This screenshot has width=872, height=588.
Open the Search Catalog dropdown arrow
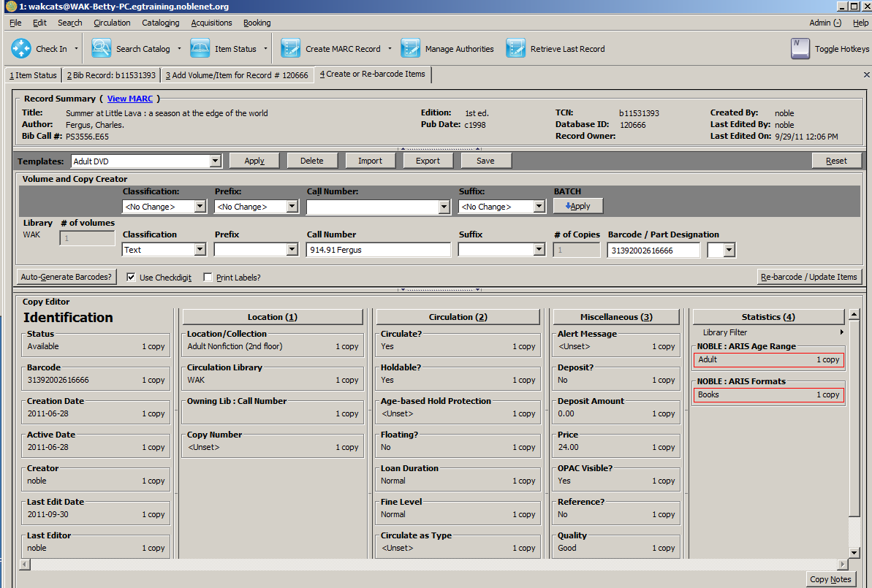coord(179,49)
